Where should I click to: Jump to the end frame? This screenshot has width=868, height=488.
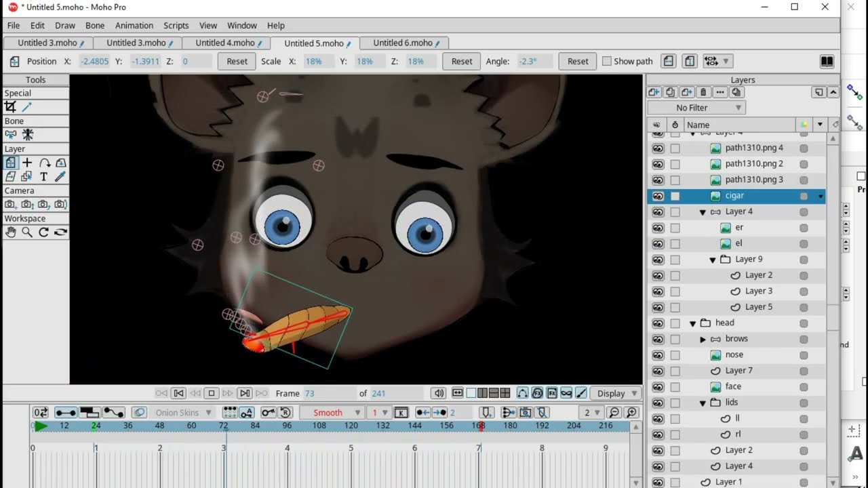[x=245, y=393]
